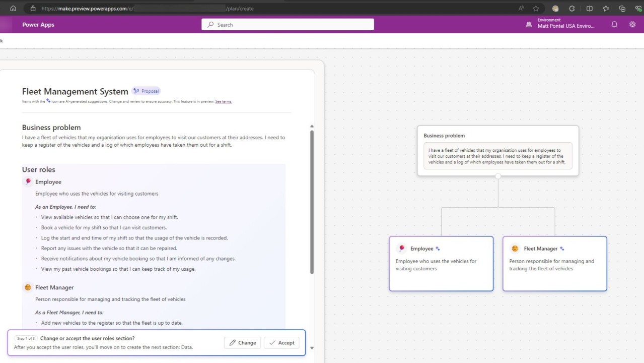The height and width of the screenshot is (363, 644).
Task: Open the See terms link
Action: pos(224,101)
